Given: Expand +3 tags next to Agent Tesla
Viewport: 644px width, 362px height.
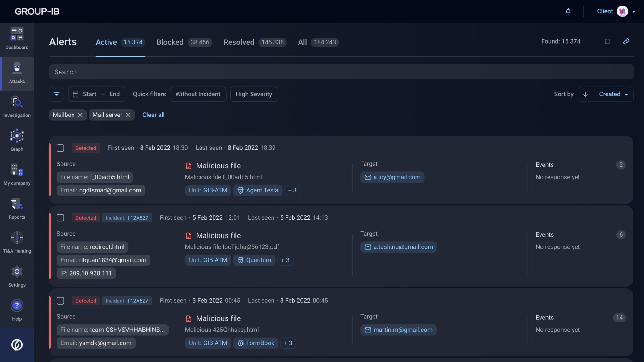Looking at the screenshot, I should (292, 190).
